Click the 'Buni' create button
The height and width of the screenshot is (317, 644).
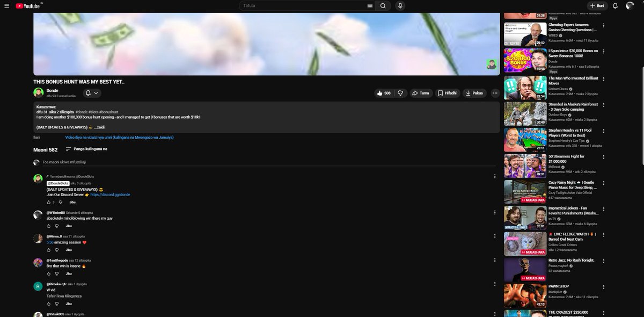click(597, 5)
